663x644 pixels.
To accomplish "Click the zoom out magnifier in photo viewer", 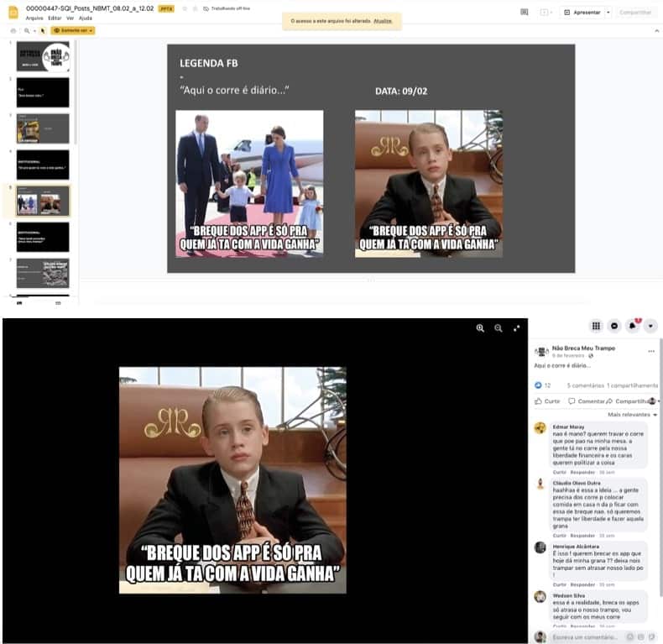I will (499, 328).
